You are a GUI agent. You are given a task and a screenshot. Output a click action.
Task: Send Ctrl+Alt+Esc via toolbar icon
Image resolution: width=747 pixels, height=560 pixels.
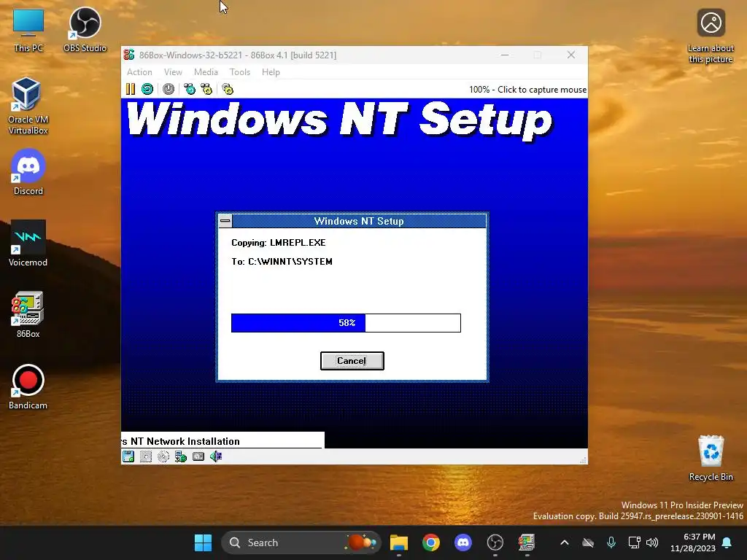(x=206, y=89)
